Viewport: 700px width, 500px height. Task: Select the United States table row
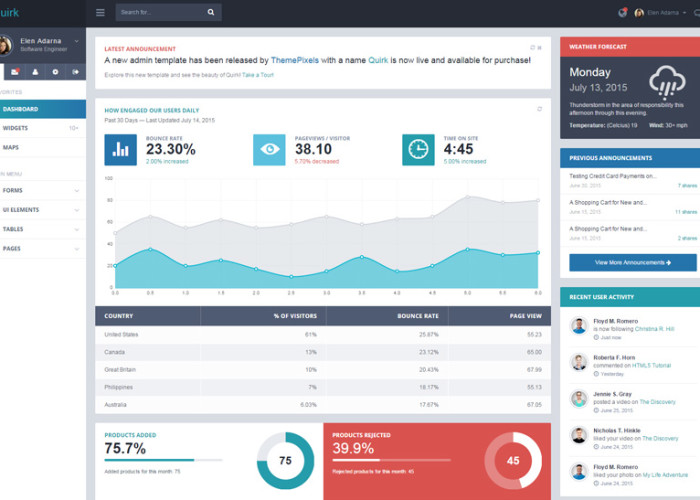tap(323, 335)
